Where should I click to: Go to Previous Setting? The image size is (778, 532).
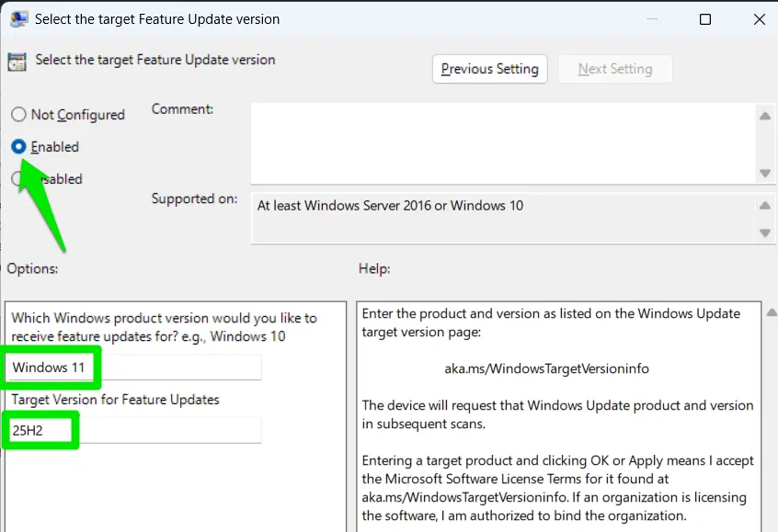click(489, 69)
